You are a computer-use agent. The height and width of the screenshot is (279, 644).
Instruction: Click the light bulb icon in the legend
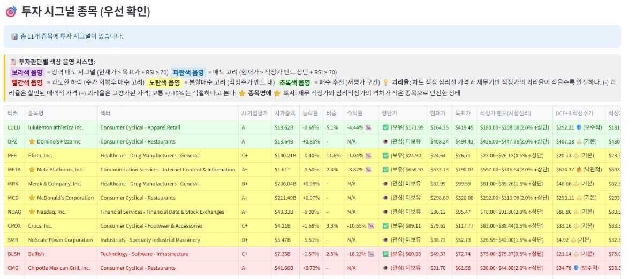[385, 82]
